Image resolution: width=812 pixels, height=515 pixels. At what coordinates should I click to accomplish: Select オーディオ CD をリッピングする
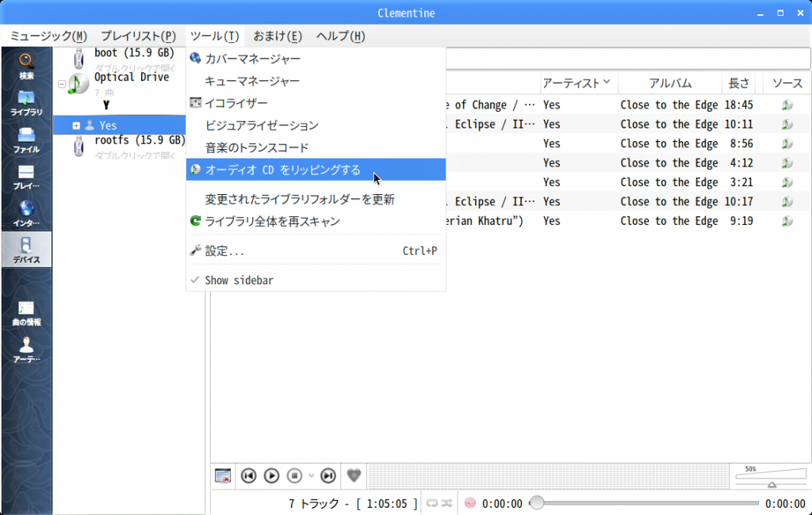(x=316, y=170)
